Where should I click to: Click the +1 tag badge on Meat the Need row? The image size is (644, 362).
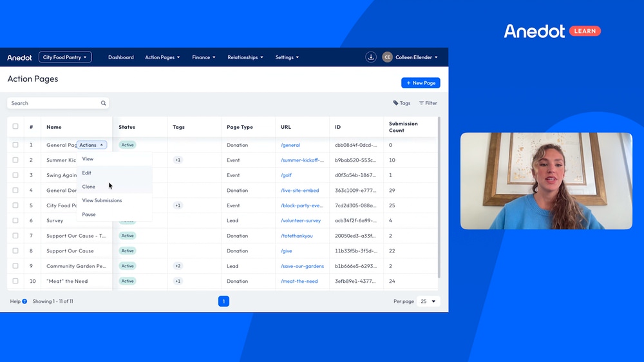(178, 281)
